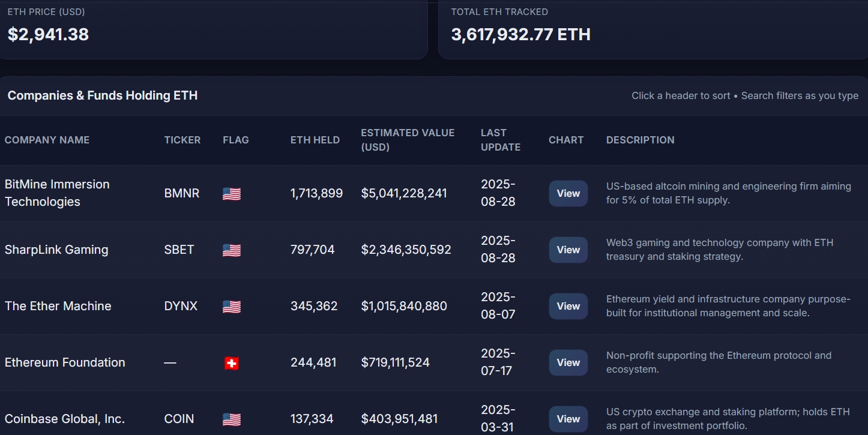
Task: Open the SharpLink Gaming chart View button
Action: point(568,250)
